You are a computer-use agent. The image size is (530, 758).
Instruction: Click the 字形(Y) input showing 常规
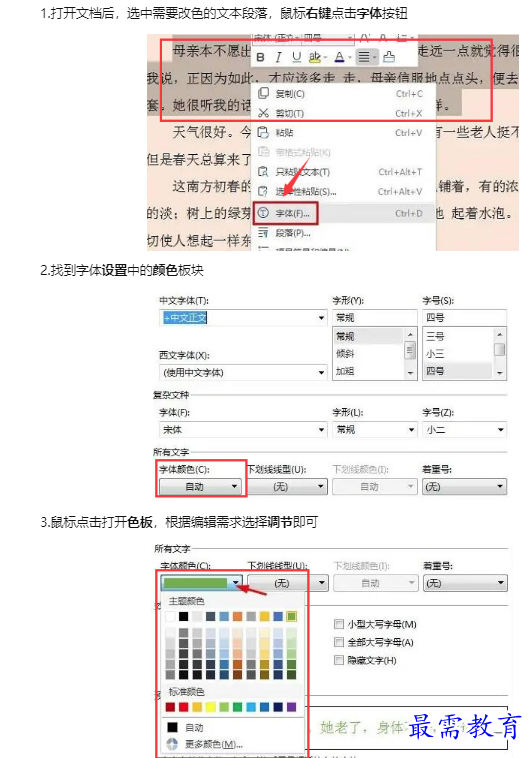tap(374, 318)
